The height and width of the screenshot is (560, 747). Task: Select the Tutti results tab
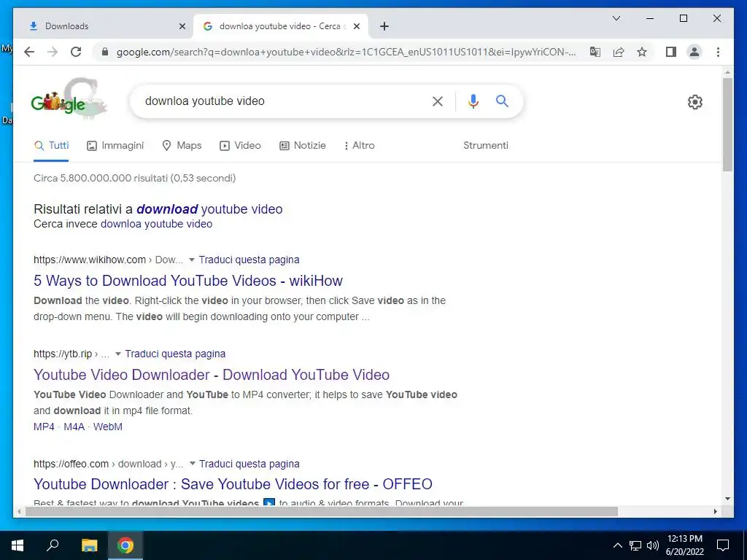pyautogui.click(x=52, y=146)
